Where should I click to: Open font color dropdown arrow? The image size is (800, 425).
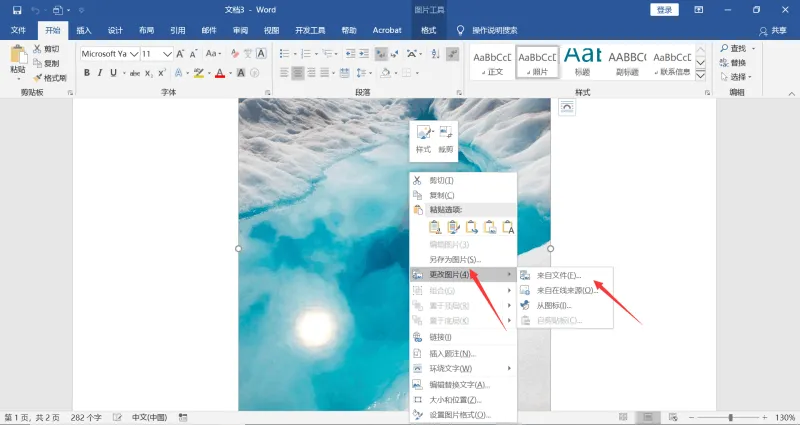[230, 73]
